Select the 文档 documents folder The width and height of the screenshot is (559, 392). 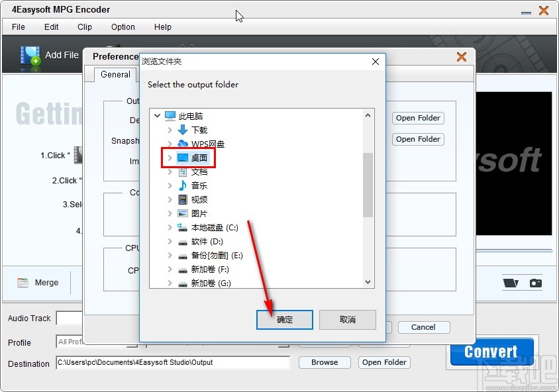click(193, 171)
